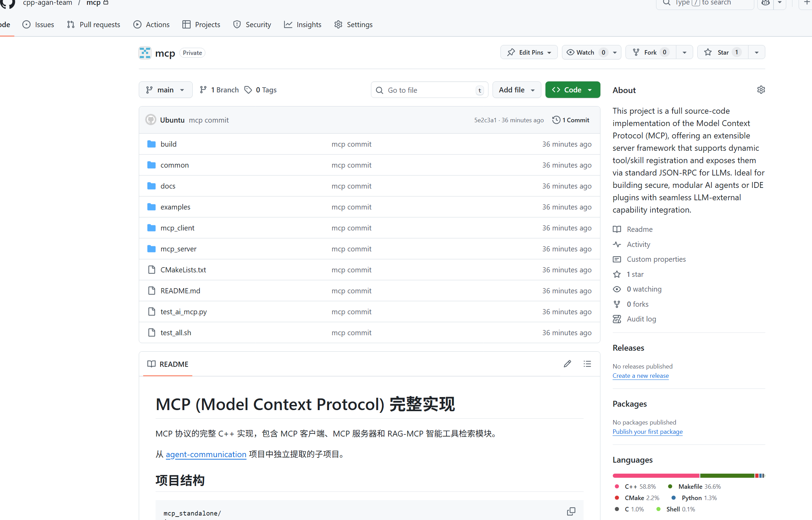Open the README outline list icon
The image size is (812, 520).
(x=587, y=364)
